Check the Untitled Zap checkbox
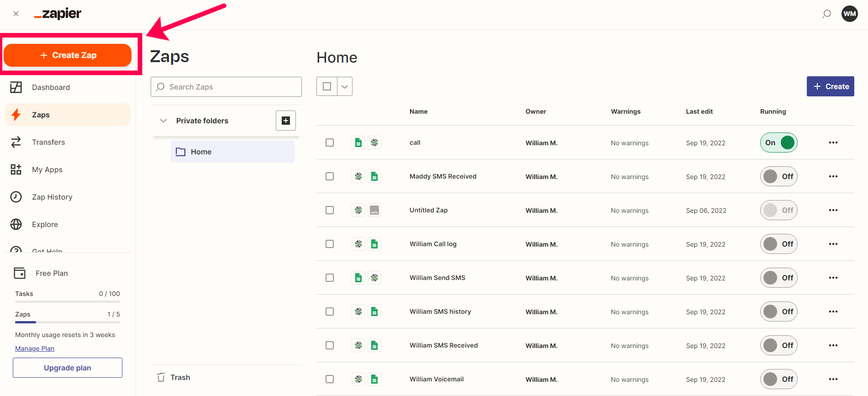Screen dimensions: 868x396 (330, 210)
